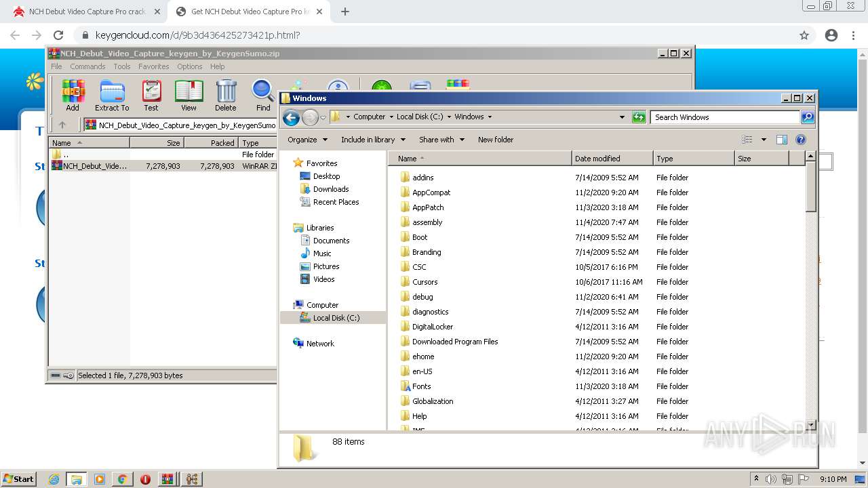Open the recent pages dropdown in Explorer
868x488 pixels.
pos(323,117)
